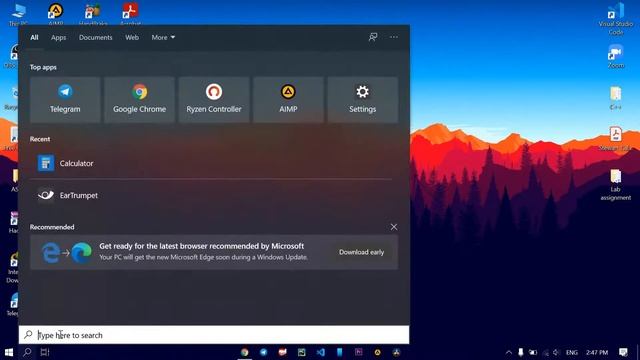Open the AIMP taskbar icon

coord(378,352)
